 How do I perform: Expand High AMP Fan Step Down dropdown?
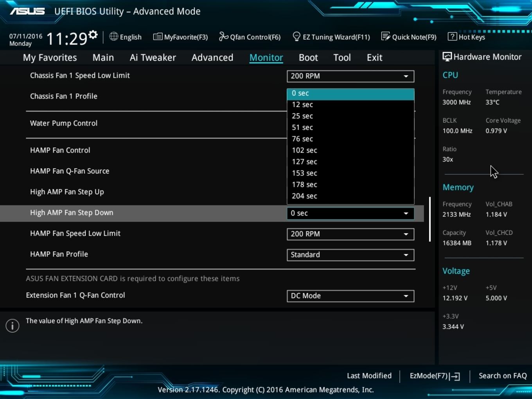(x=350, y=213)
